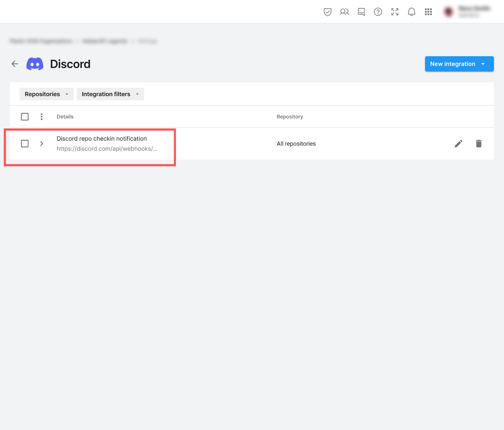This screenshot has width=504, height=430.
Task: Open notifications bell icon
Action: 411,12
